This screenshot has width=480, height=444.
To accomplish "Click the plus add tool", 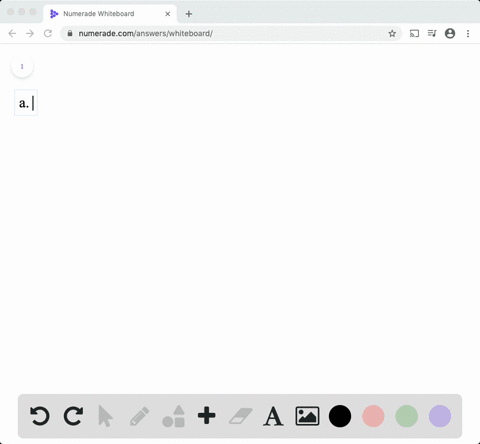I will point(207,416).
